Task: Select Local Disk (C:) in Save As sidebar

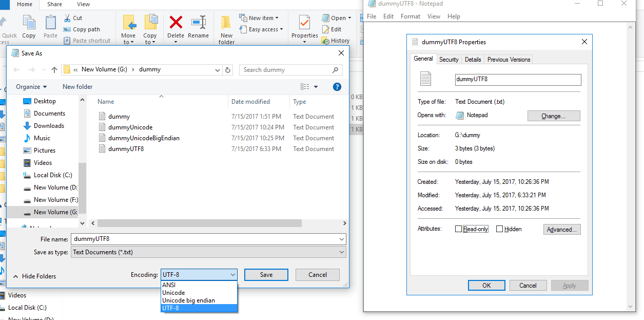Action: click(x=53, y=175)
